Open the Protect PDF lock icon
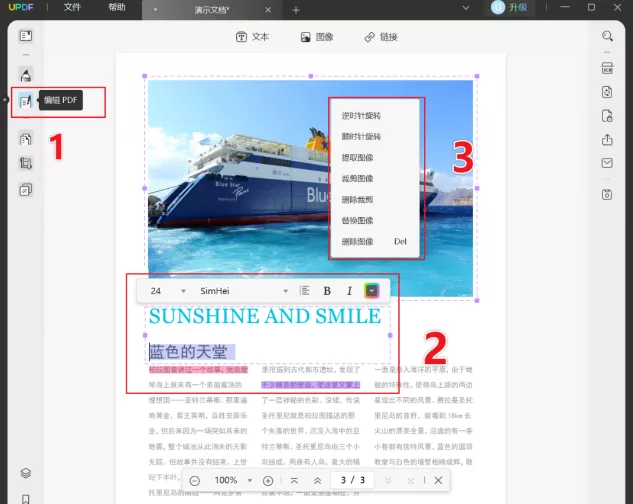The width and height of the screenshot is (633, 504). click(607, 116)
